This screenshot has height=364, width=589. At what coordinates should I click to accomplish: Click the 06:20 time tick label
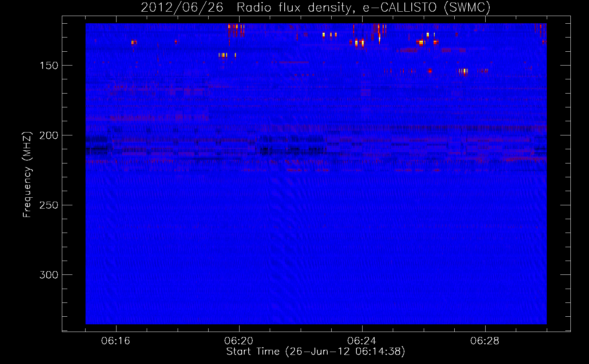[x=239, y=341]
